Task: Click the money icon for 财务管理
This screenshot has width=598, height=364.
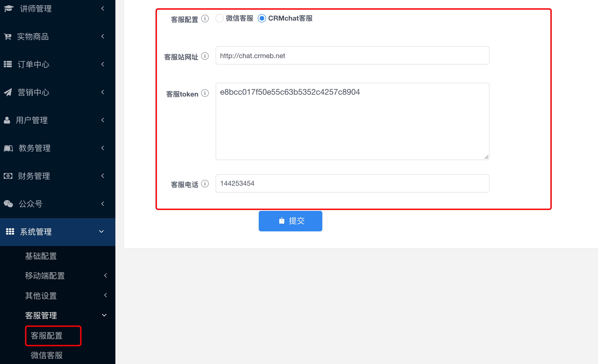Action: tap(8, 176)
